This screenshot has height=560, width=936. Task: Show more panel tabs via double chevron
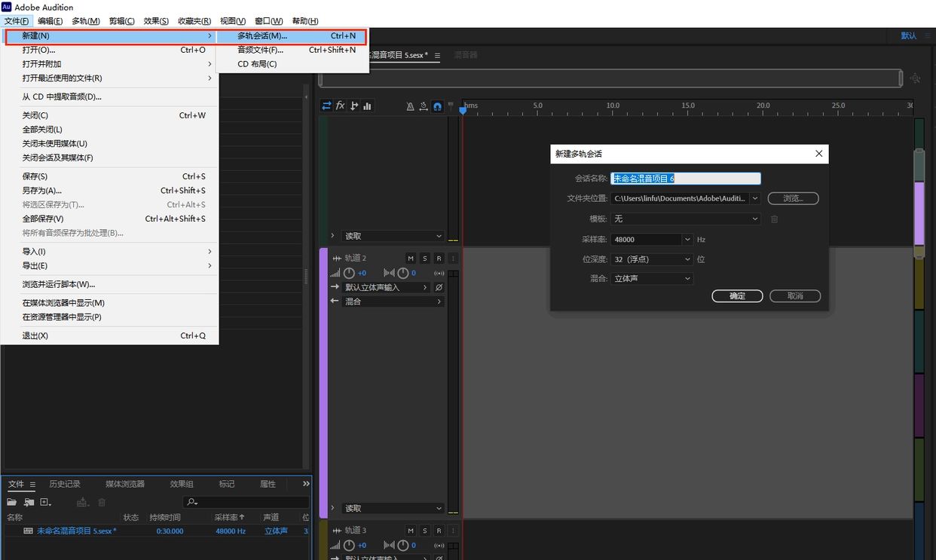306,484
